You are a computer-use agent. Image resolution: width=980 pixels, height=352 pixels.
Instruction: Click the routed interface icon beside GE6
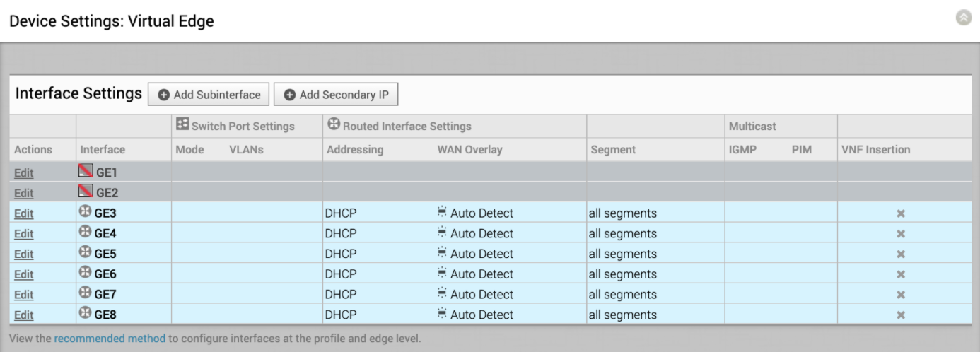[x=86, y=274]
